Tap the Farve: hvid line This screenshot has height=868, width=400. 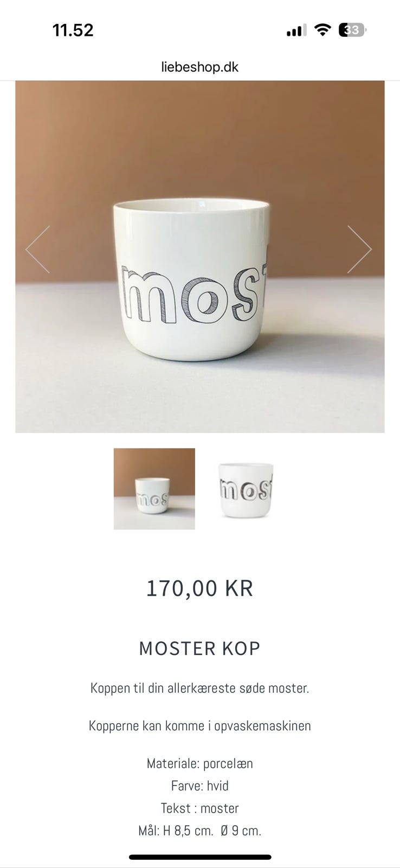pyautogui.click(x=200, y=786)
